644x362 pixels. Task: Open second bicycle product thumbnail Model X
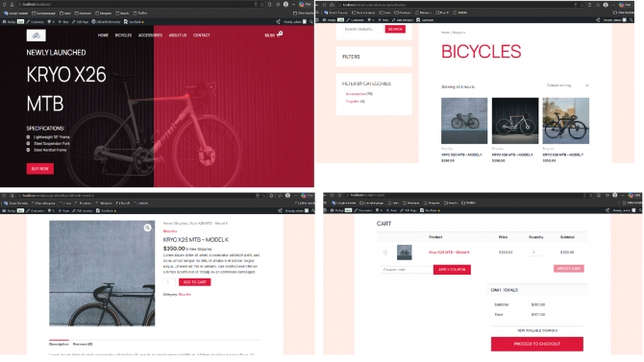point(515,121)
